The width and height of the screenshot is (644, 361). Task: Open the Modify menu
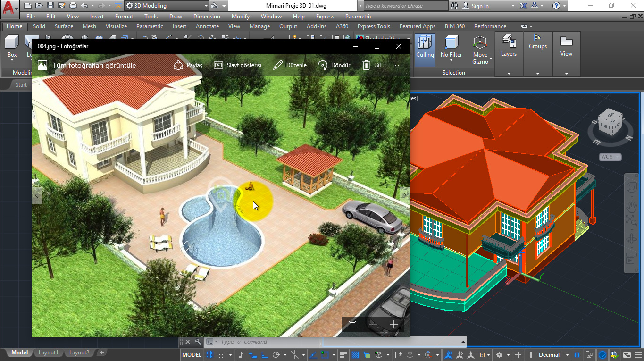tap(241, 17)
